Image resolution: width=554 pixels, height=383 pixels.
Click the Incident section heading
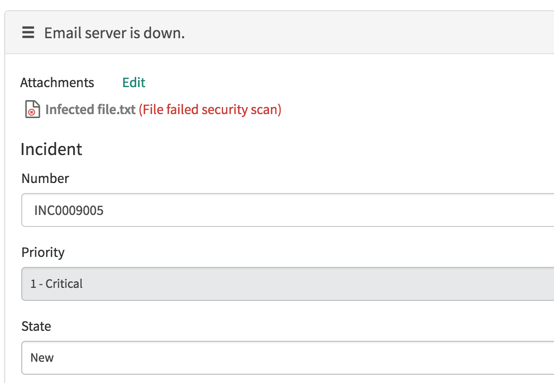[x=51, y=149]
